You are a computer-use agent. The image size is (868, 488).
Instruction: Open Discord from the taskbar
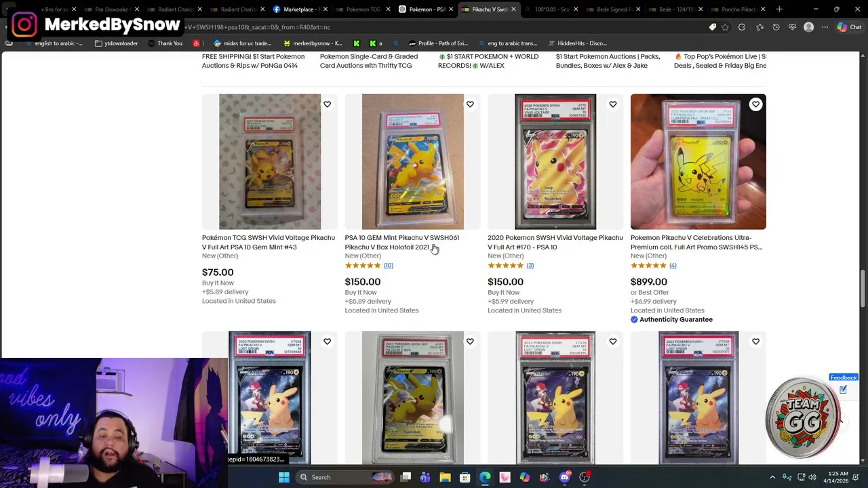pyautogui.click(x=564, y=477)
